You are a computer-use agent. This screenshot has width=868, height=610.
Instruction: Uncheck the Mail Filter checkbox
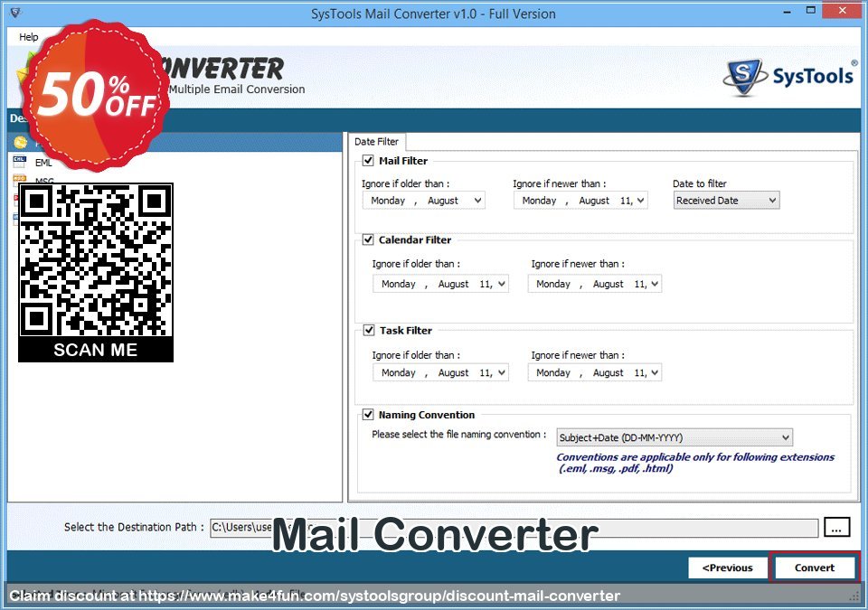point(368,161)
